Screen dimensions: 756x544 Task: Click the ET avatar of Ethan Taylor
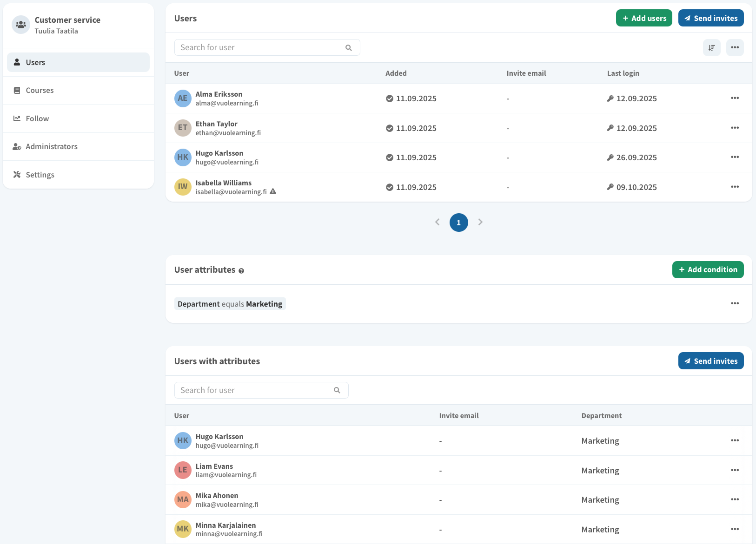tap(183, 128)
